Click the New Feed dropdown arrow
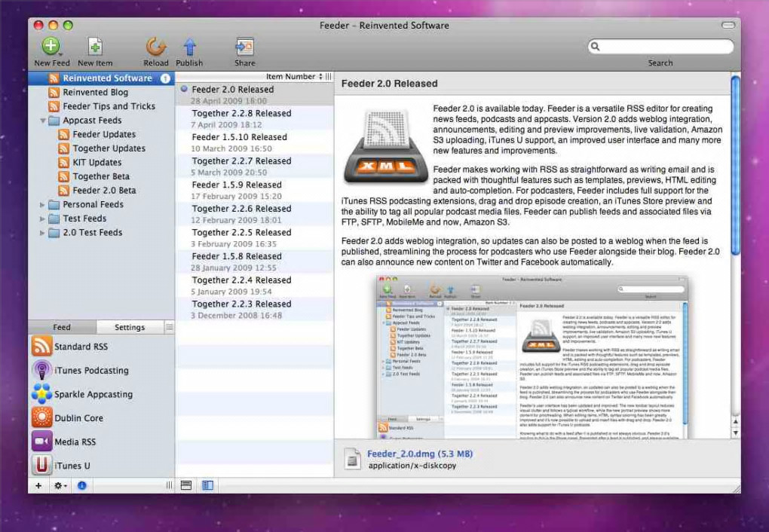Screen dimensions: 769x532 click(x=61, y=54)
